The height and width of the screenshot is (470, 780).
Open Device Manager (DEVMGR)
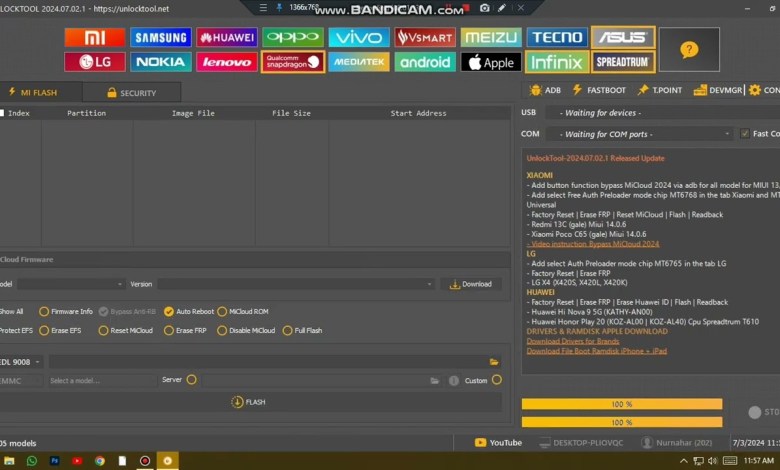pyautogui.click(x=718, y=90)
